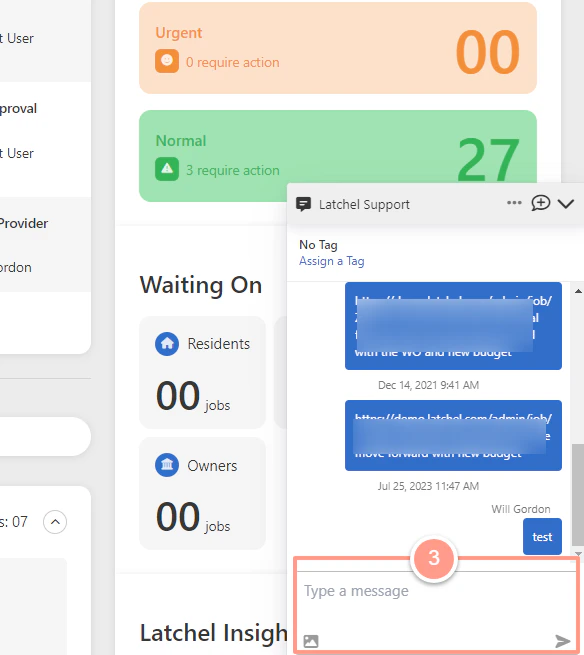Click the chat scrollbar down arrow
584x655 pixels.
click(578, 554)
